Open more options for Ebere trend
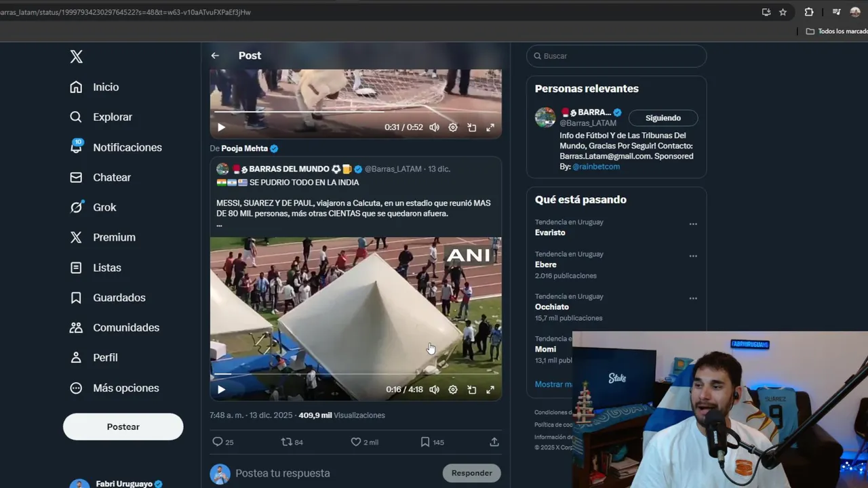This screenshot has width=868, height=488. pyautogui.click(x=693, y=256)
